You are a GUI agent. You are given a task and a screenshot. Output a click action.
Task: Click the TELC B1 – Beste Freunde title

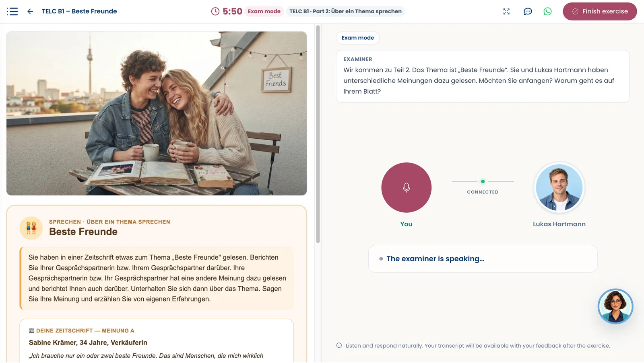[79, 11]
